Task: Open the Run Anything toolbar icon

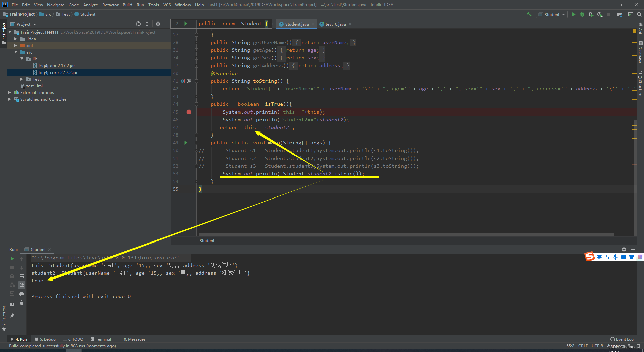Action: pyautogui.click(x=631, y=14)
